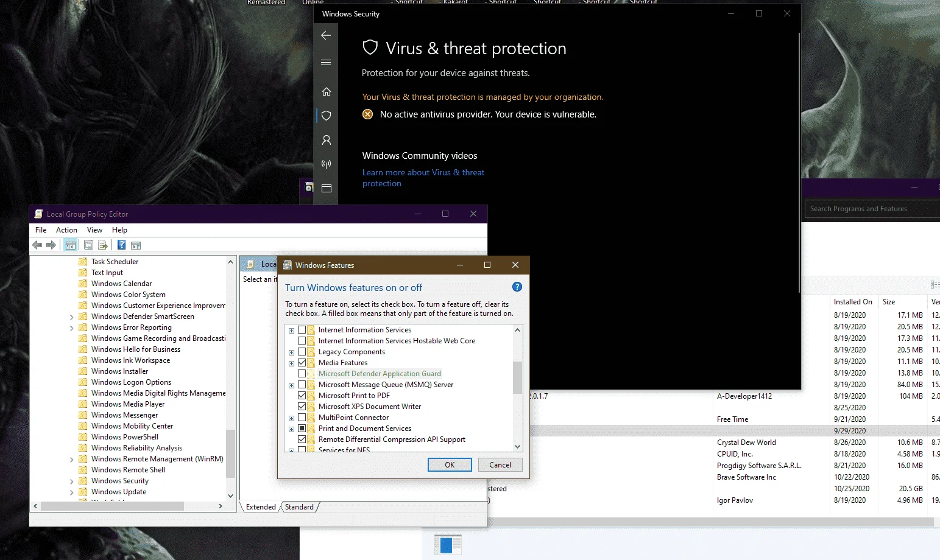
Task: Open help from the Windows Features question mark icon
Action: (x=517, y=287)
